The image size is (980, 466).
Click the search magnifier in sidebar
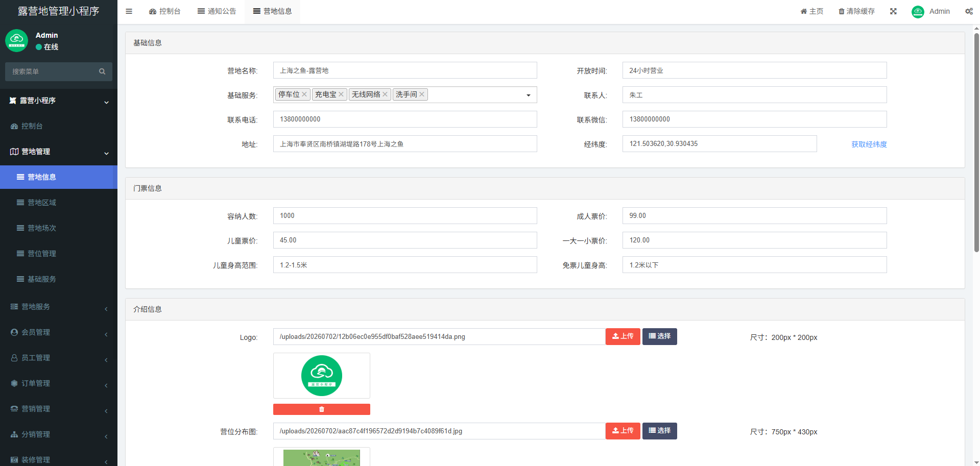102,71
